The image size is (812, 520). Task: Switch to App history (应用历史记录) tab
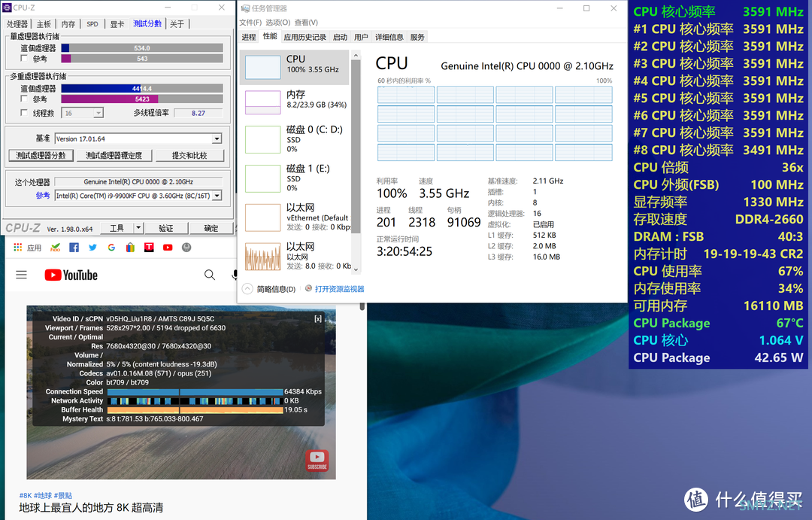coord(305,38)
